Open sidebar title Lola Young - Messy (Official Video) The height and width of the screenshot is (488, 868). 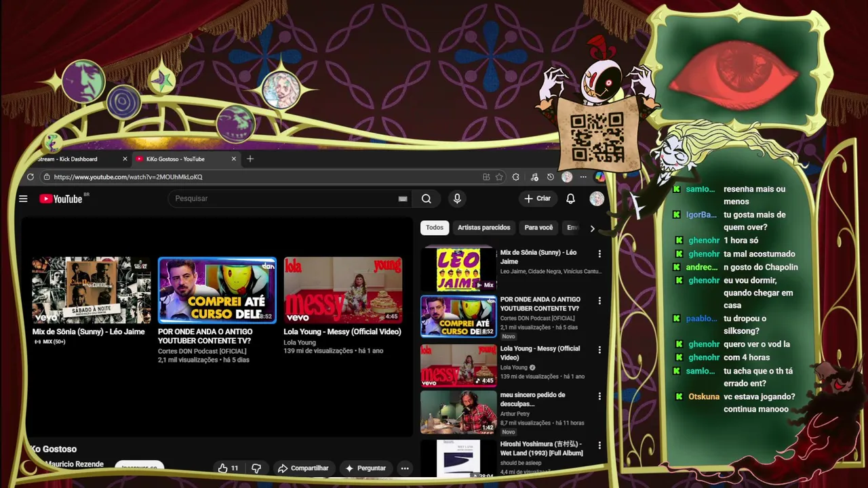540,352
